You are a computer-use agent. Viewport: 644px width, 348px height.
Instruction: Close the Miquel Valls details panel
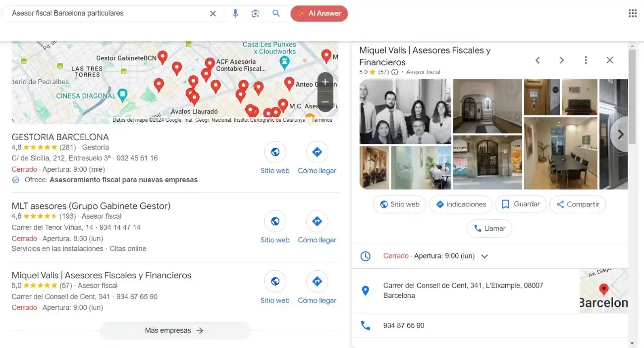610,60
